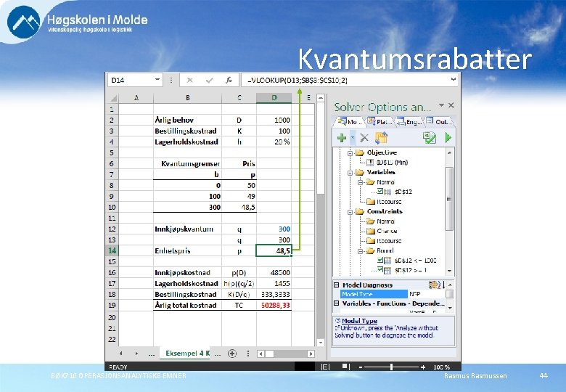The width and height of the screenshot is (566, 392).
Task: Select the Model Type property row
Action: [393, 294]
